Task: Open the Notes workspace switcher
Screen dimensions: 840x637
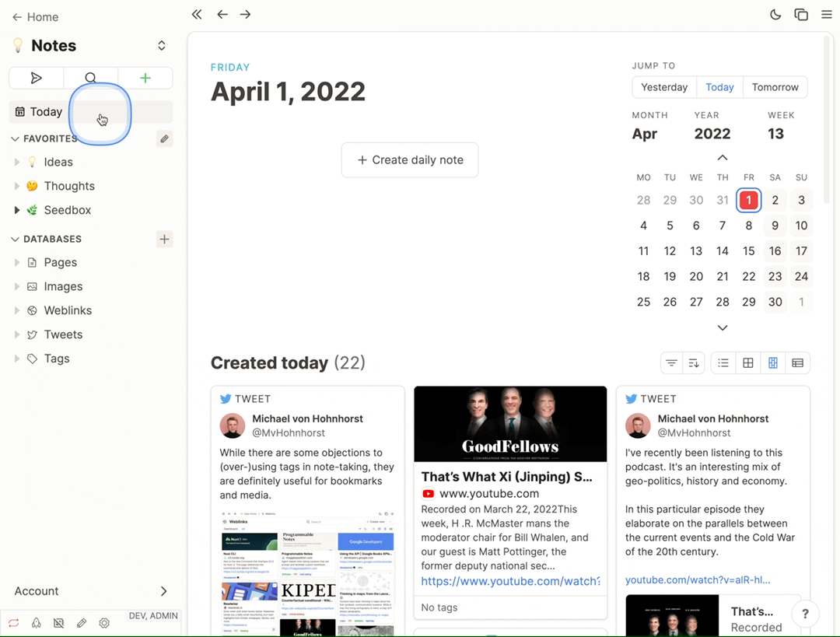Action: (162, 46)
